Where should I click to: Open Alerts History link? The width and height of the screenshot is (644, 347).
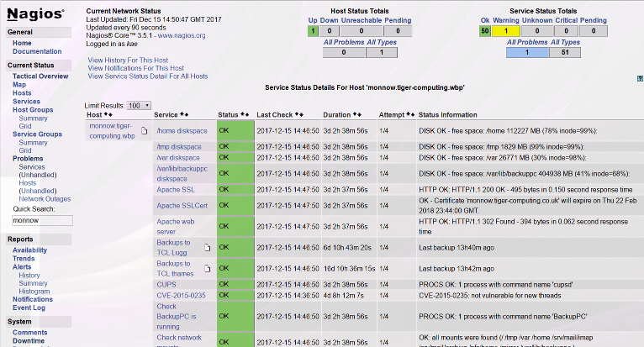point(29,275)
